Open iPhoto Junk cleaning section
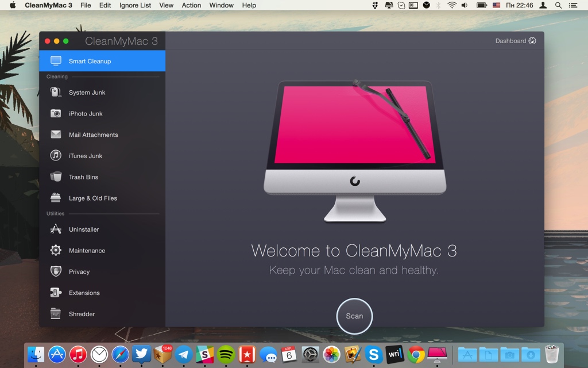Screen dimensions: 588x368 coord(86,114)
